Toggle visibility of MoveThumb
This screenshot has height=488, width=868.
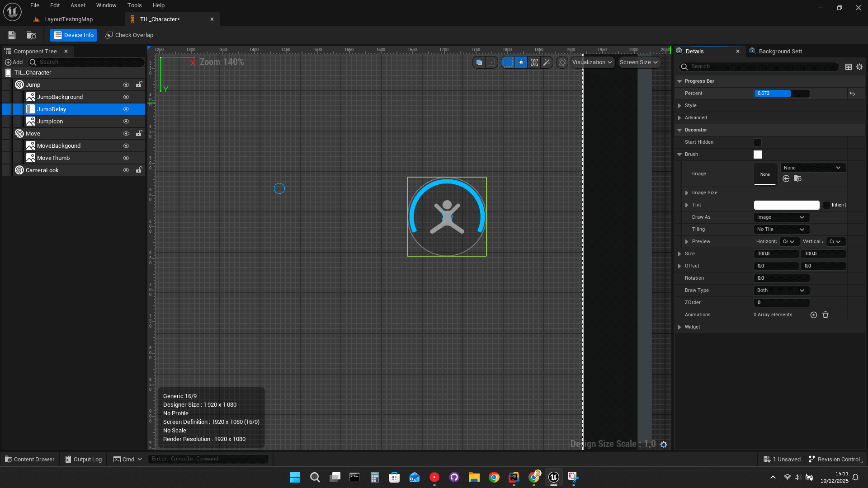pos(126,158)
